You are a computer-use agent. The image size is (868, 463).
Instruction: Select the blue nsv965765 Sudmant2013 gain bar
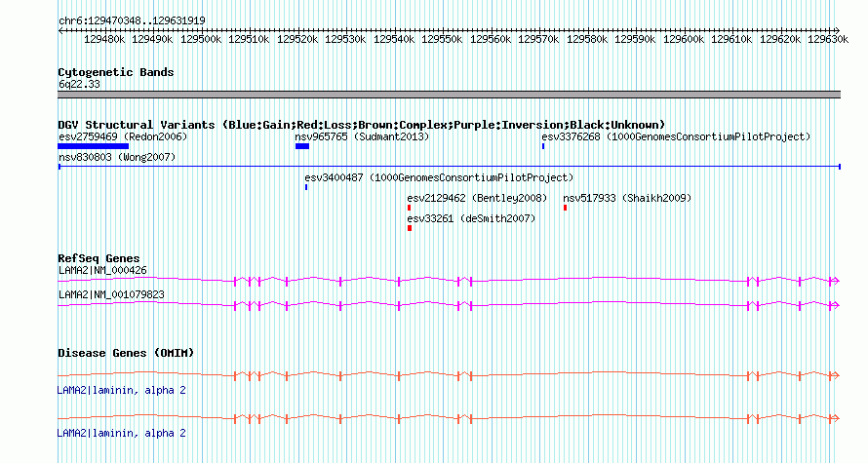point(302,146)
